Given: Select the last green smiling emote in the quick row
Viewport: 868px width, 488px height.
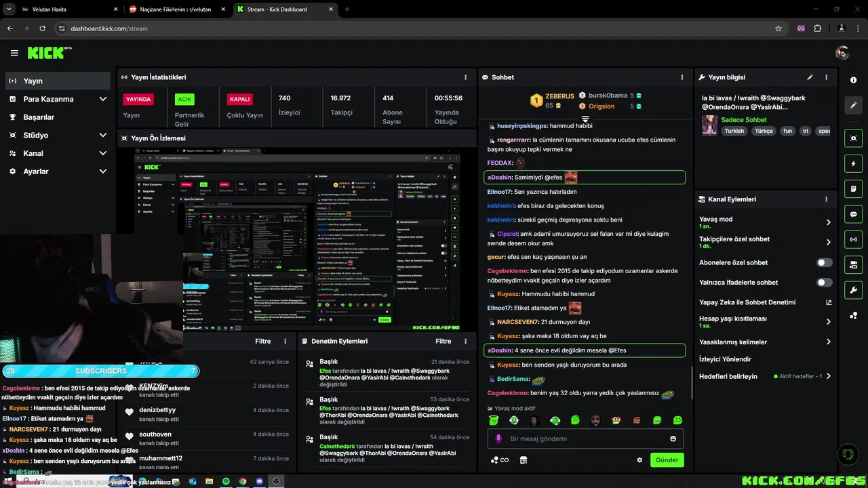Looking at the screenshot, I should [x=677, y=420].
